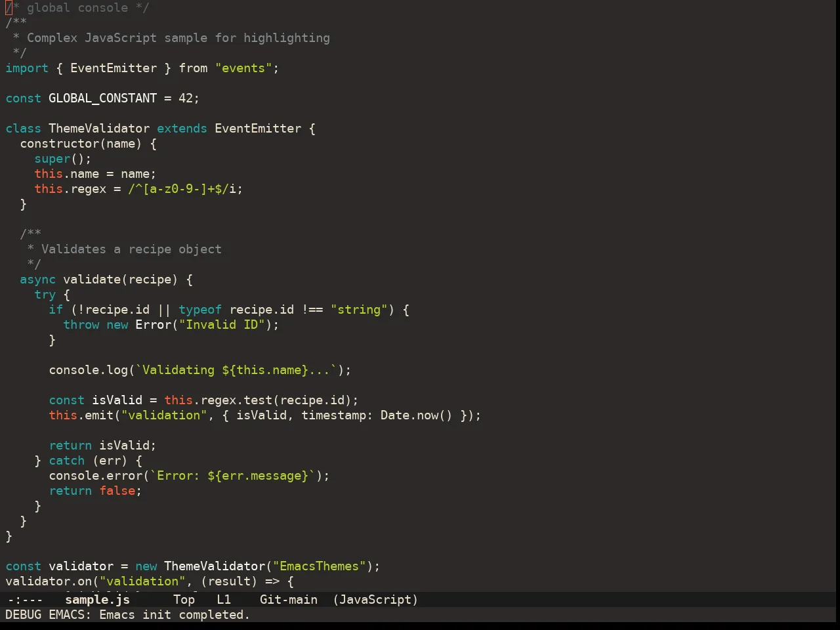The height and width of the screenshot is (630, 840).
Task: Click the 'typeof' keyword
Action: click(200, 309)
